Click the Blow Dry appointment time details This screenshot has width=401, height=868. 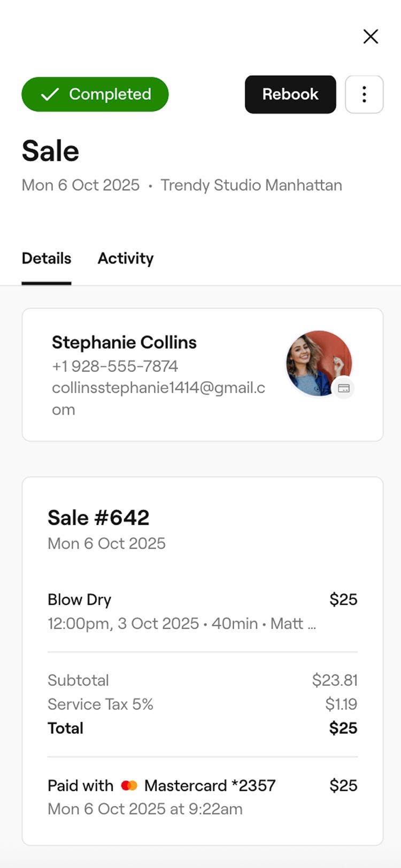tap(181, 624)
